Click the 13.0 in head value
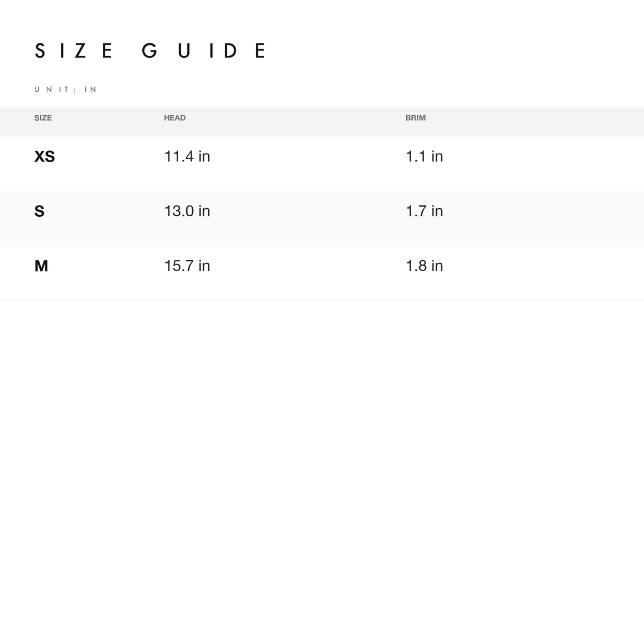Image resolution: width=644 pixels, height=644 pixels. pyautogui.click(x=187, y=211)
